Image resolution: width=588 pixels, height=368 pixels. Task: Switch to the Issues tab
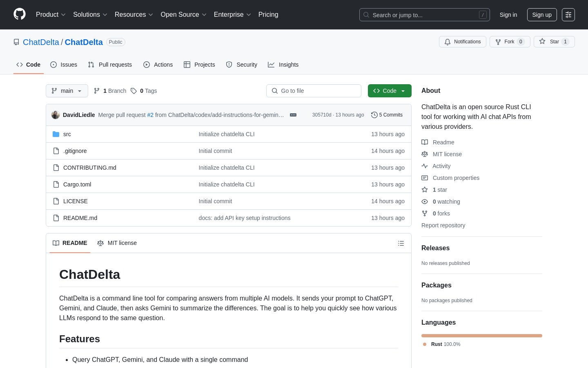pyautogui.click(x=64, y=65)
